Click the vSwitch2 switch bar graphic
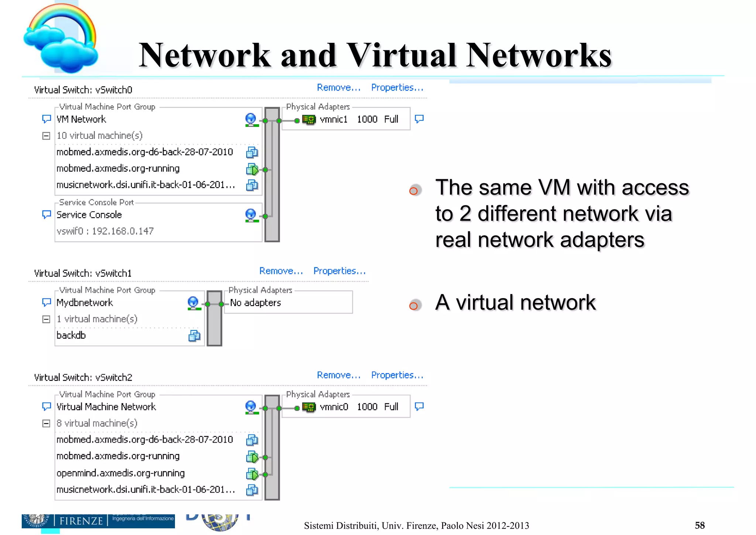Screen dimensions: 756x535 click(x=272, y=447)
